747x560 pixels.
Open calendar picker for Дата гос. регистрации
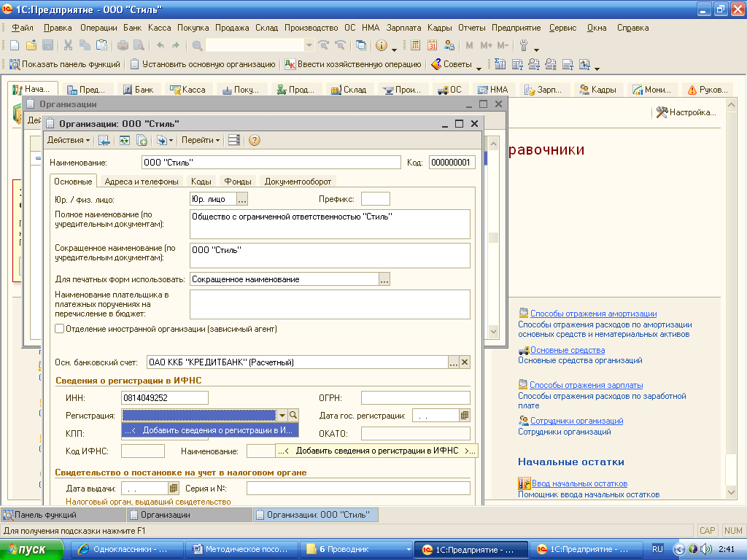(465, 415)
